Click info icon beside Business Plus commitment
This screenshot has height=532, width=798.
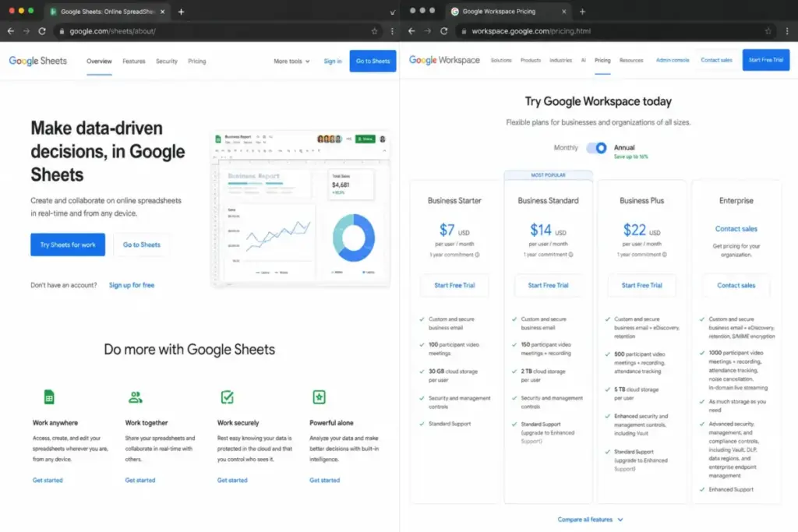[x=664, y=255]
